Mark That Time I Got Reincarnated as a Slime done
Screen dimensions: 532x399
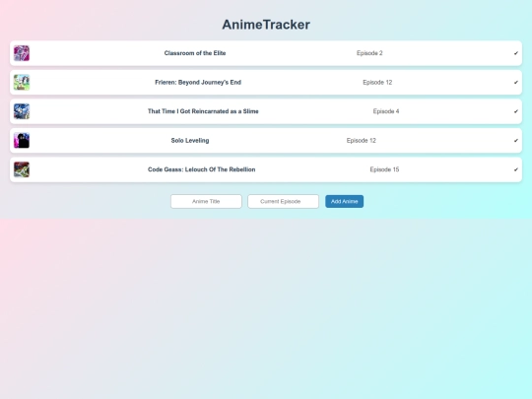[515, 111]
